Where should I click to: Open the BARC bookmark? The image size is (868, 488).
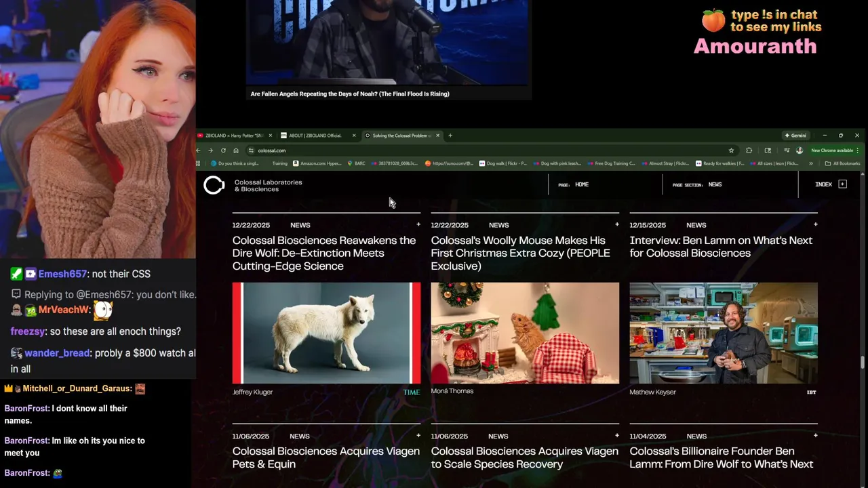(x=356, y=163)
